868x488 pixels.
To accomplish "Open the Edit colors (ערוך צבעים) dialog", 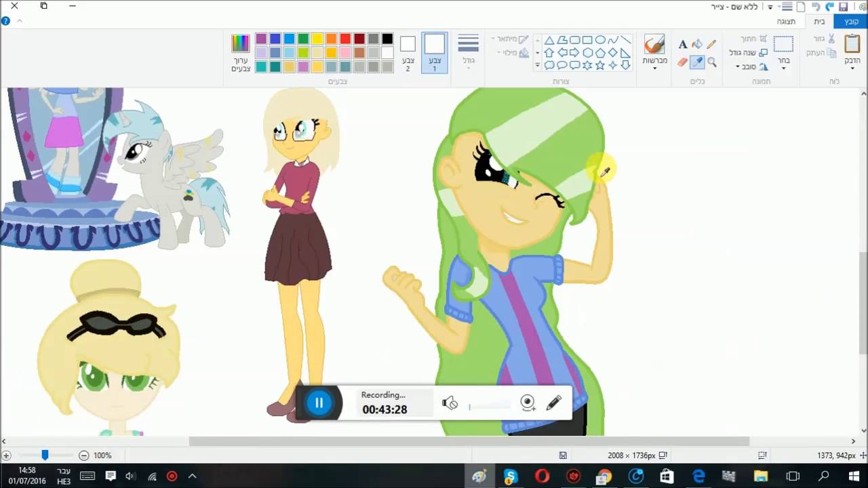I will 241,53.
